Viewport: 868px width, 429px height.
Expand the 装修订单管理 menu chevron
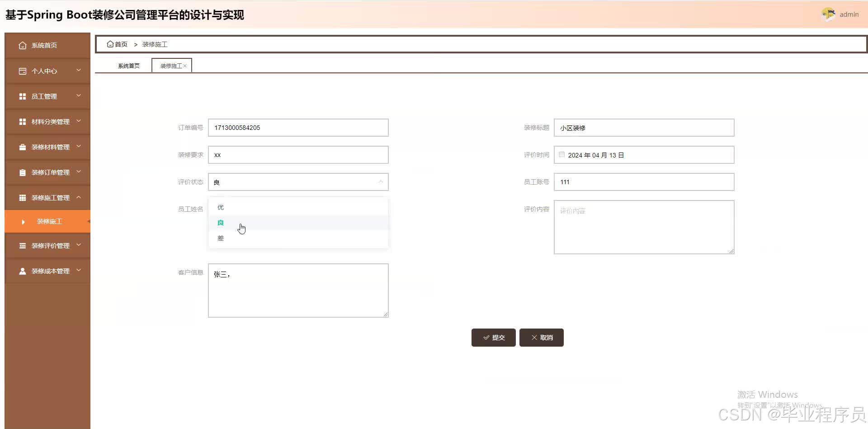79,172
